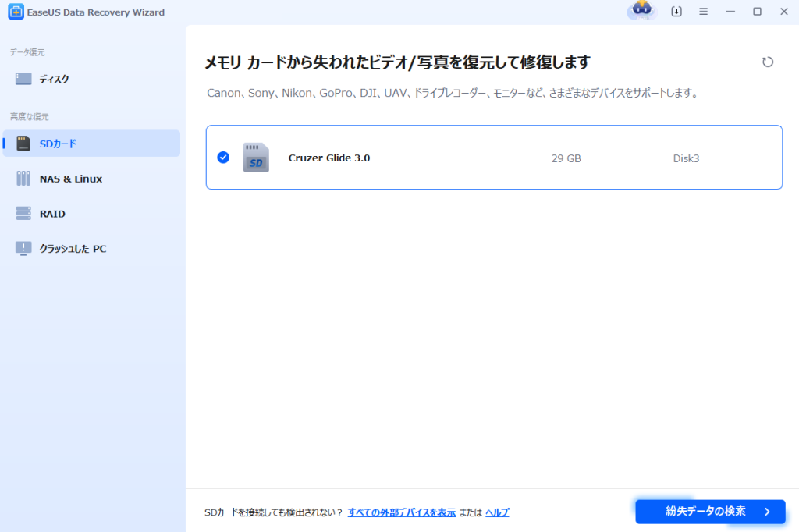This screenshot has width=799, height=532.
Task: Refresh the device list using the refresh icon
Action: pos(768,62)
